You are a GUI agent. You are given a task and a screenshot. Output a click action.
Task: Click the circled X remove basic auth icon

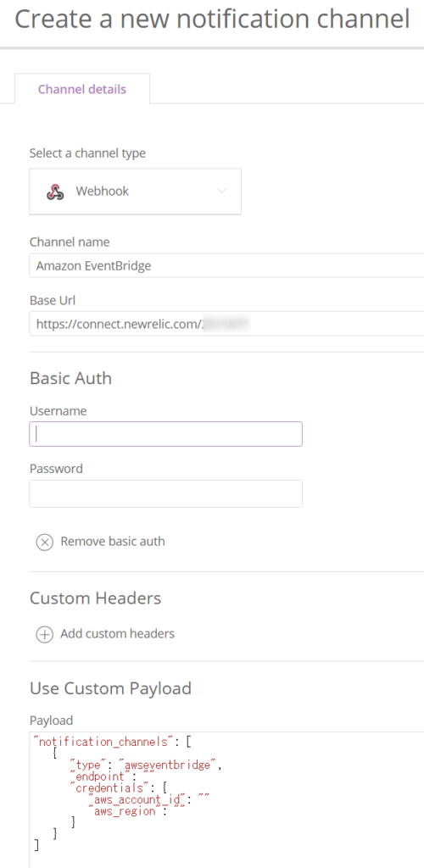pyautogui.click(x=44, y=542)
